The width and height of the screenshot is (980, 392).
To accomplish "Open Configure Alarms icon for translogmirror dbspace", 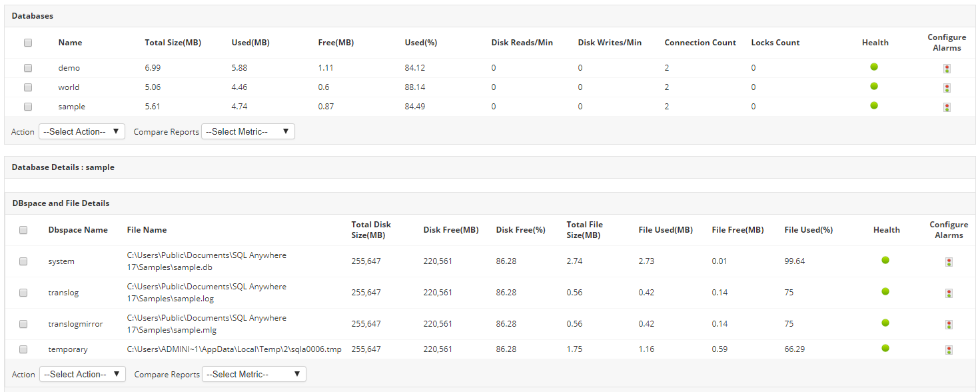I will click(x=949, y=324).
